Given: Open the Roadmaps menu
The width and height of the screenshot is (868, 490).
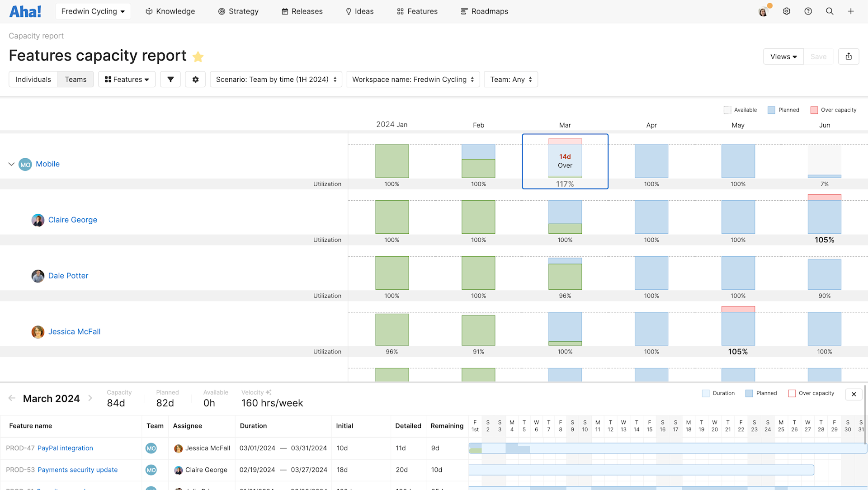Looking at the screenshot, I should pyautogui.click(x=484, y=11).
